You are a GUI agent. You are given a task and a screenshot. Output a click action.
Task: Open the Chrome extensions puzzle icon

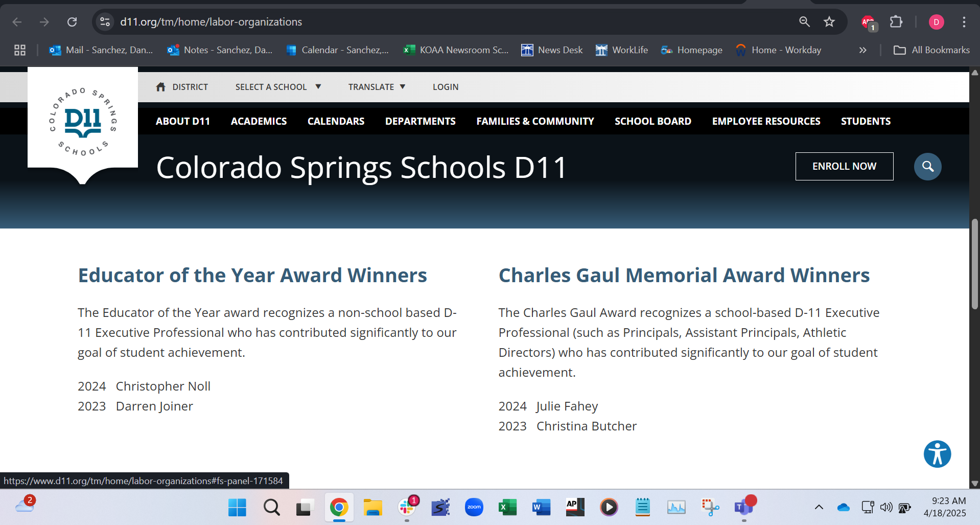(896, 22)
